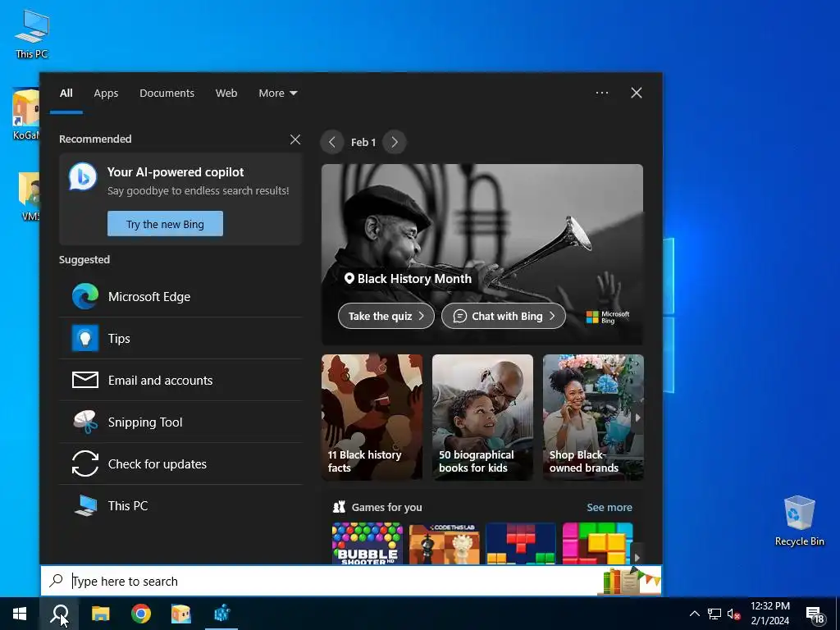Launch Google Chrome from the taskbar
Screen dimensions: 840x630
141,614
